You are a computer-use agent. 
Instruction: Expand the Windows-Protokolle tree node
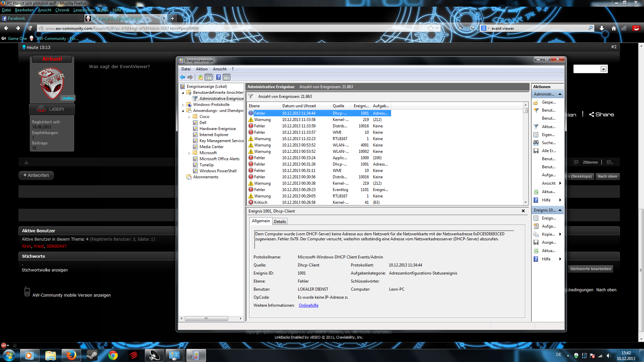(183, 105)
